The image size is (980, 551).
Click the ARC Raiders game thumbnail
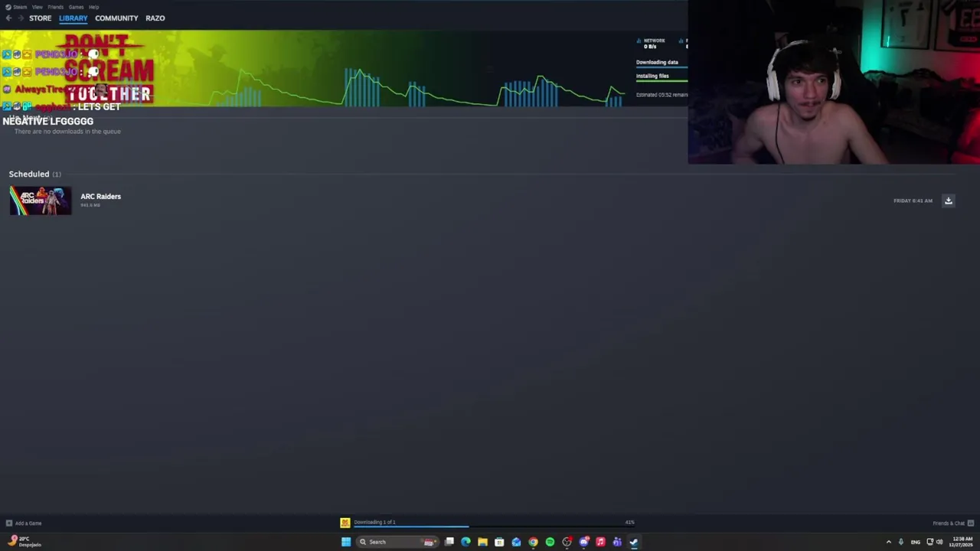pos(41,201)
